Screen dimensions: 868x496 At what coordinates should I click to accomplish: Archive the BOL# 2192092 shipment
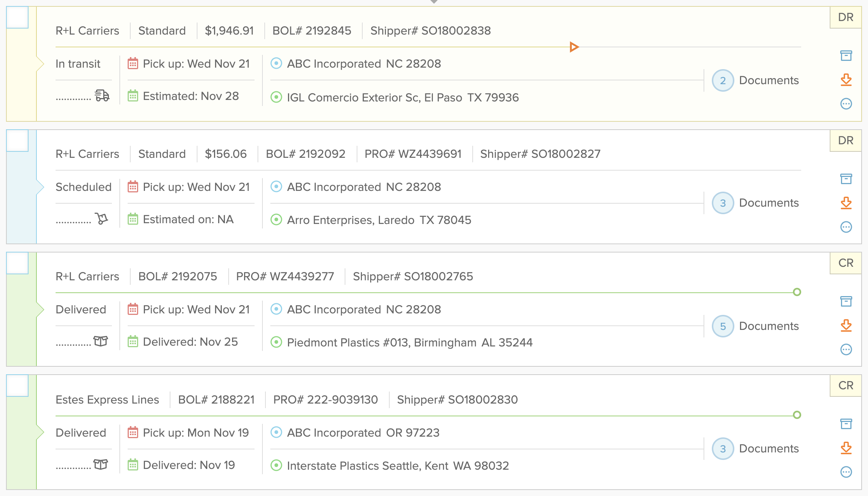point(846,179)
